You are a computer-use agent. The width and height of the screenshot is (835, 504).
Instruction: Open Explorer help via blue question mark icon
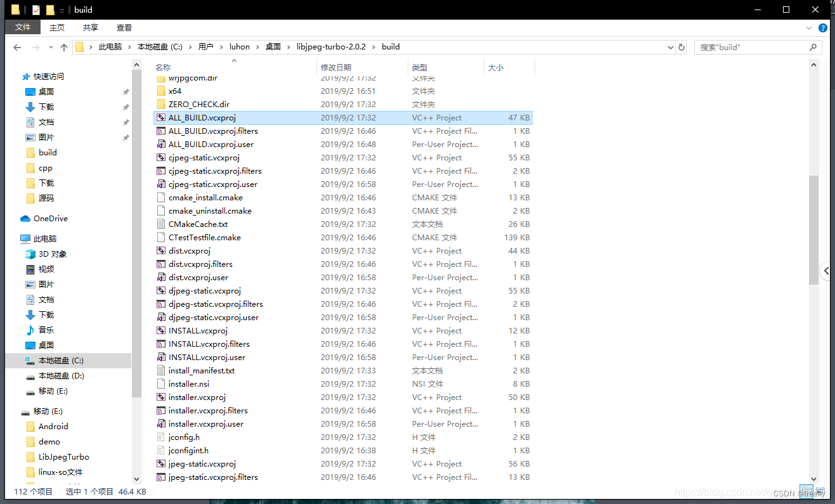coord(822,27)
